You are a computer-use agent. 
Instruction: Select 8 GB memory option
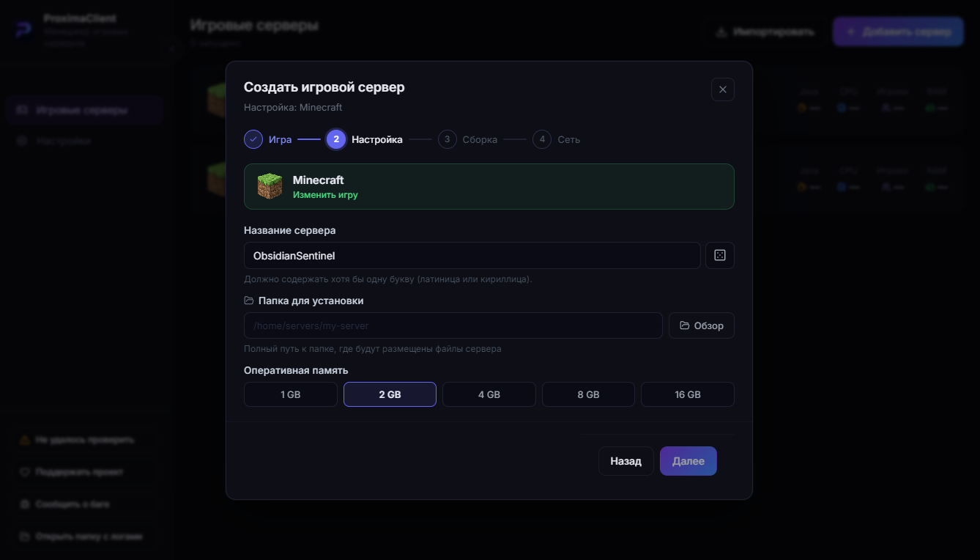[588, 394]
